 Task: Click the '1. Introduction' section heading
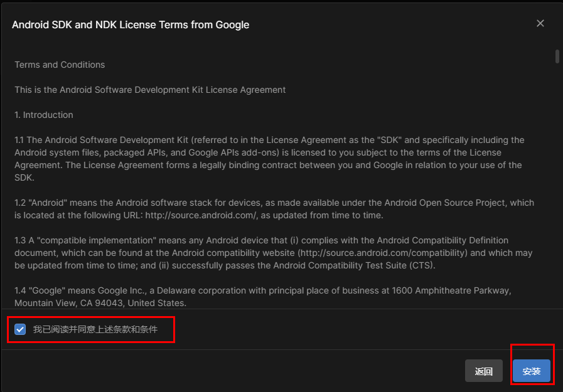coord(44,115)
